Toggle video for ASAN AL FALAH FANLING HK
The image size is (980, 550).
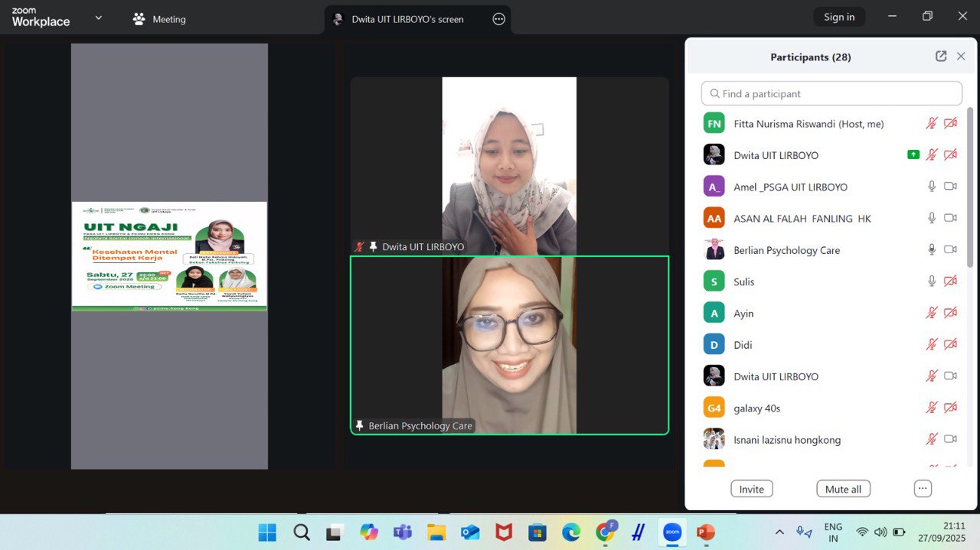click(950, 218)
